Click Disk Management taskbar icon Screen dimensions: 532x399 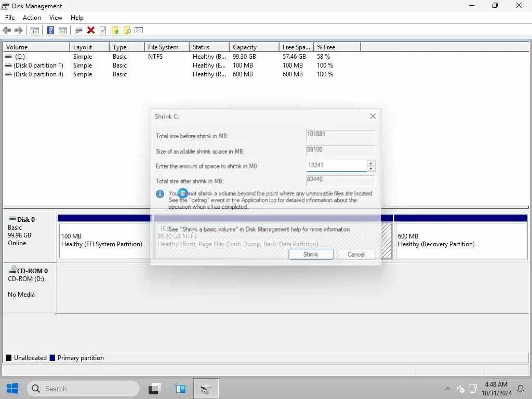[206, 389]
